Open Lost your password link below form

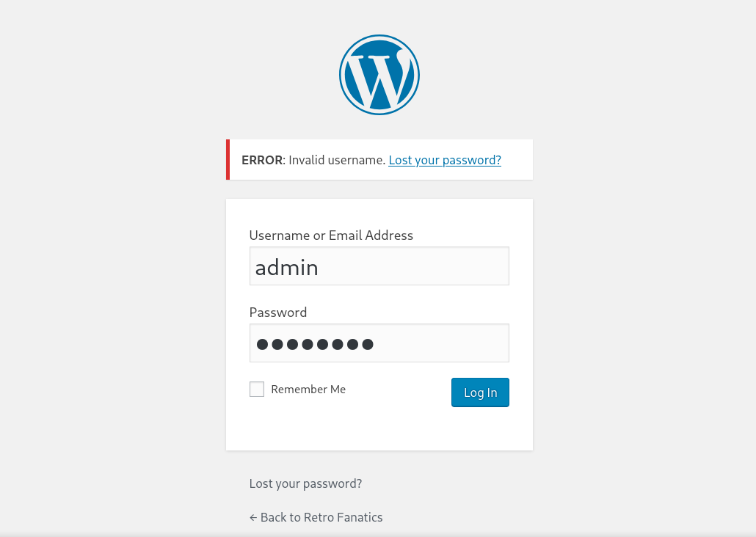(305, 484)
